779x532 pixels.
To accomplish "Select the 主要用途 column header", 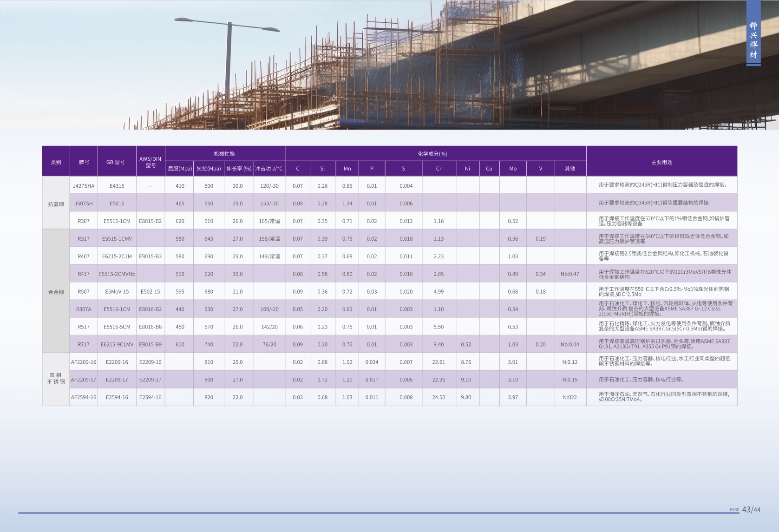I will coord(661,162).
